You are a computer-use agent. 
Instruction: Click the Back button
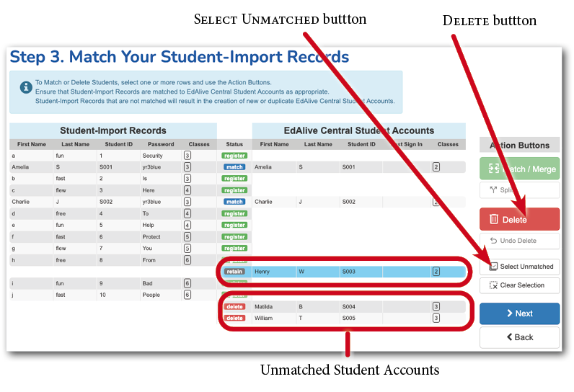pos(519,337)
